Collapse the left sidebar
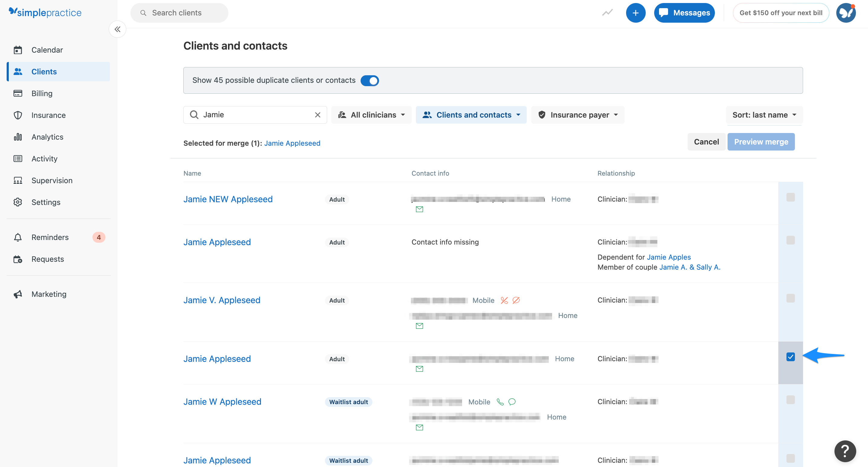Screen dimensions: 868x467 (117, 29)
